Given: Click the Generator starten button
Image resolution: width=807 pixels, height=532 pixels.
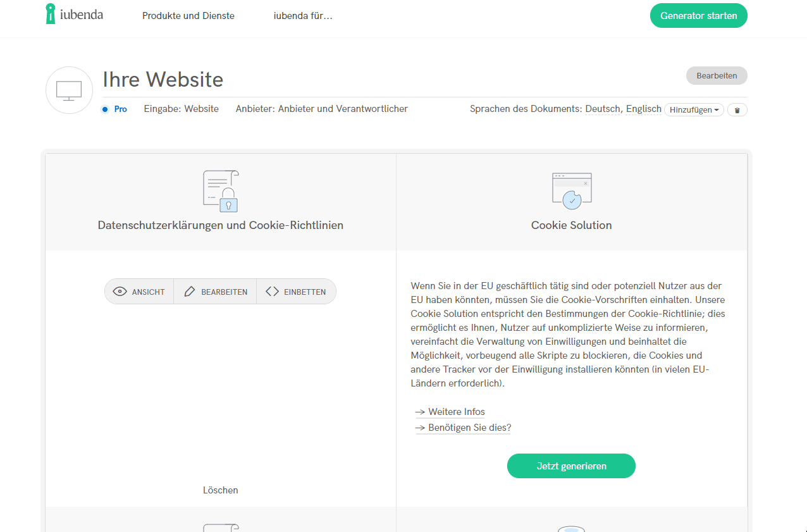Looking at the screenshot, I should point(698,15).
